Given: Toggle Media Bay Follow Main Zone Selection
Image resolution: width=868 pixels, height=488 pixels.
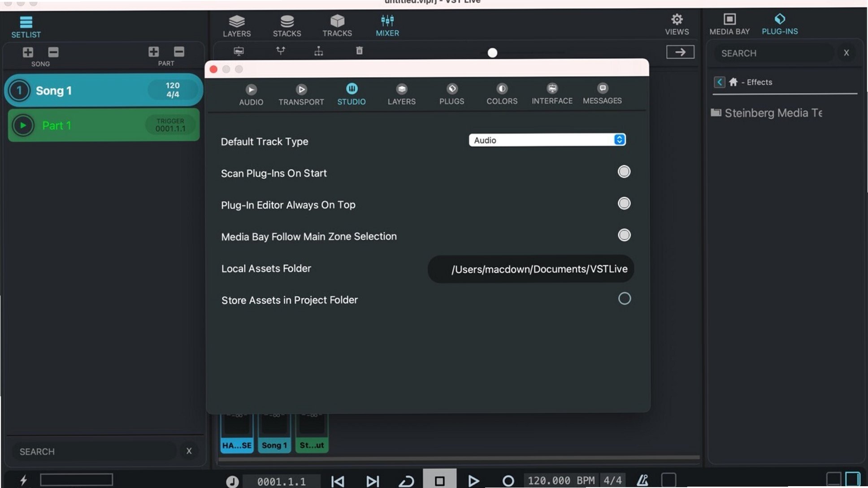Looking at the screenshot, I should pyautogui.click(x=624, y=235).
